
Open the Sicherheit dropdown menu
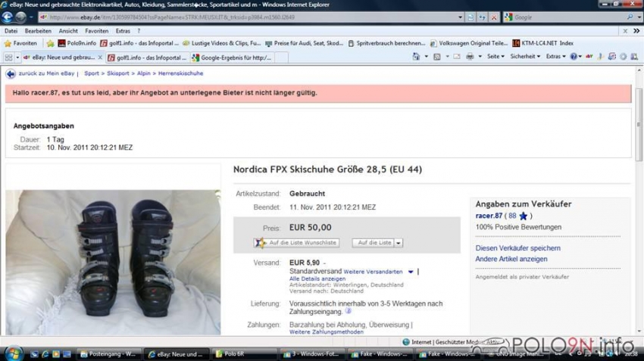coord(525,57)
